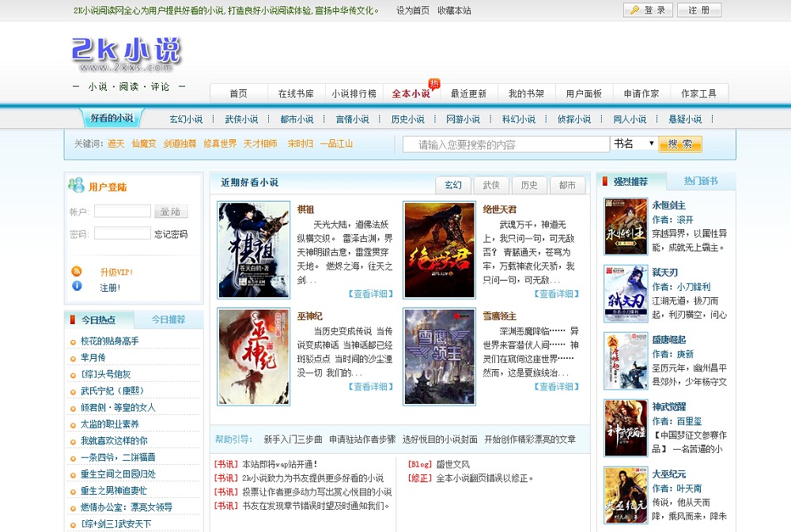Open the 书名 search type dropdown
Viewport: 791px width, 532px height.
click(634, 144)
